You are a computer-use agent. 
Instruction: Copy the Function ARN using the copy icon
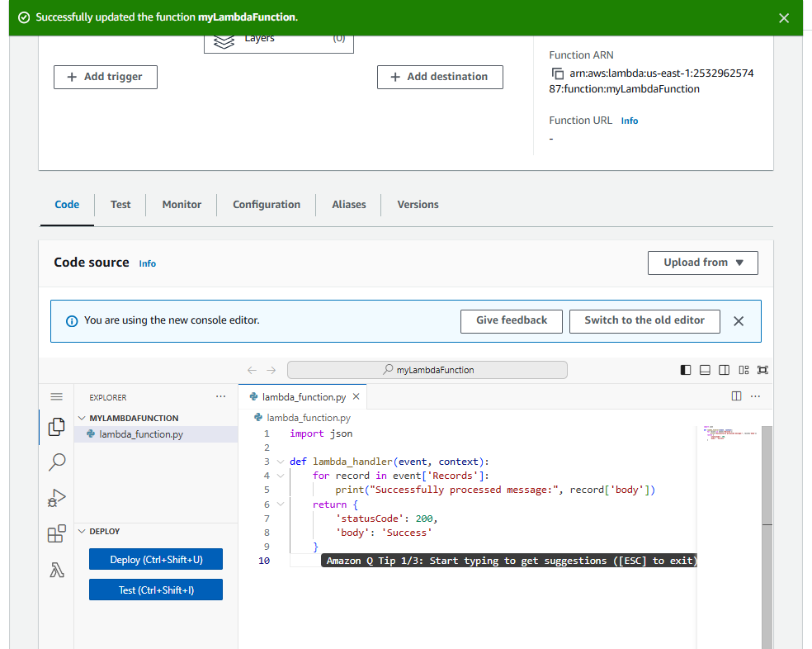click(x=556, y=73)
